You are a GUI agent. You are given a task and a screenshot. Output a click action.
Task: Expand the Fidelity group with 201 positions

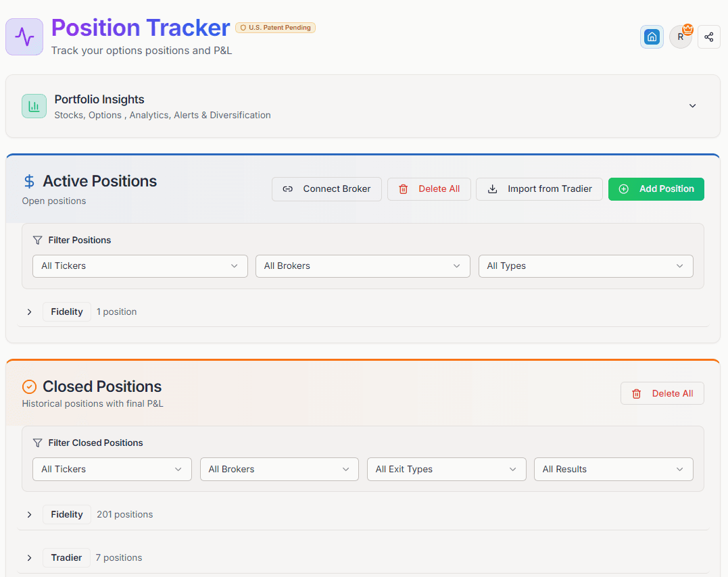pyautogui.click(x=29, y=514)
